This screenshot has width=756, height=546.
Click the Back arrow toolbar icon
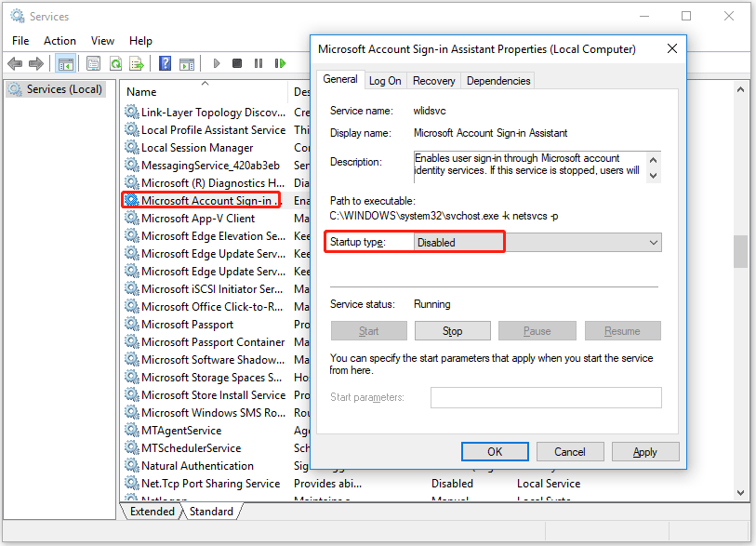pyautogui.click(x=15, y=63)
